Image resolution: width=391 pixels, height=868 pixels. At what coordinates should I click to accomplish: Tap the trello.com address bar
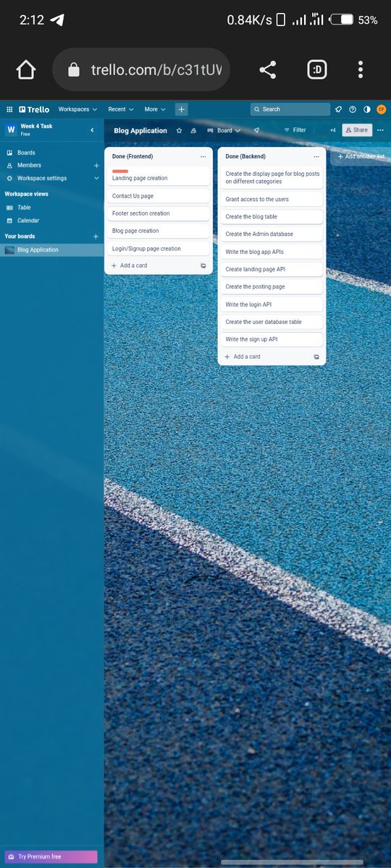pos(141,69)
